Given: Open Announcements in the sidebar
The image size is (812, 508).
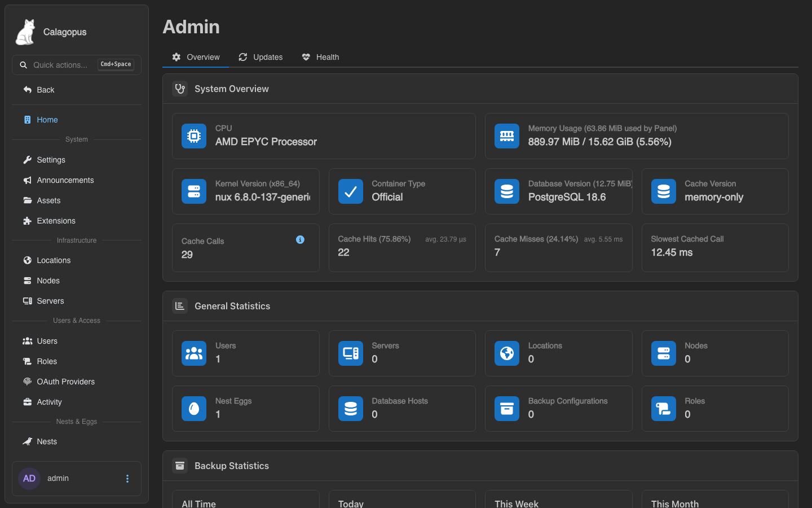Looking at the screenshot, I should (x=77, y=180).
